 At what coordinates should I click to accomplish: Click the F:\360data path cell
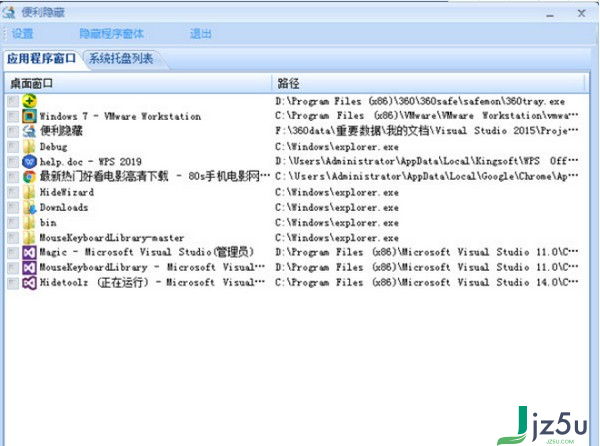tap(427, 131)
